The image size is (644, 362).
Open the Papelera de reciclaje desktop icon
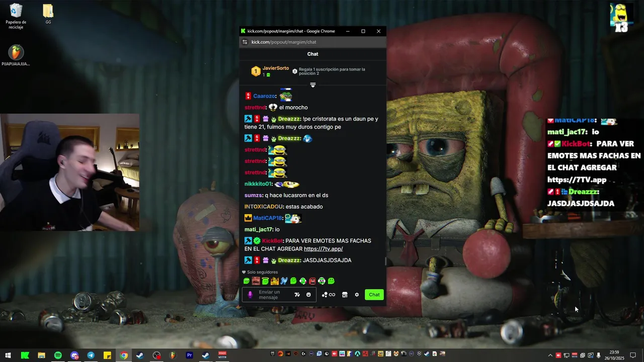pyautogui.click(x=16, y=16)
